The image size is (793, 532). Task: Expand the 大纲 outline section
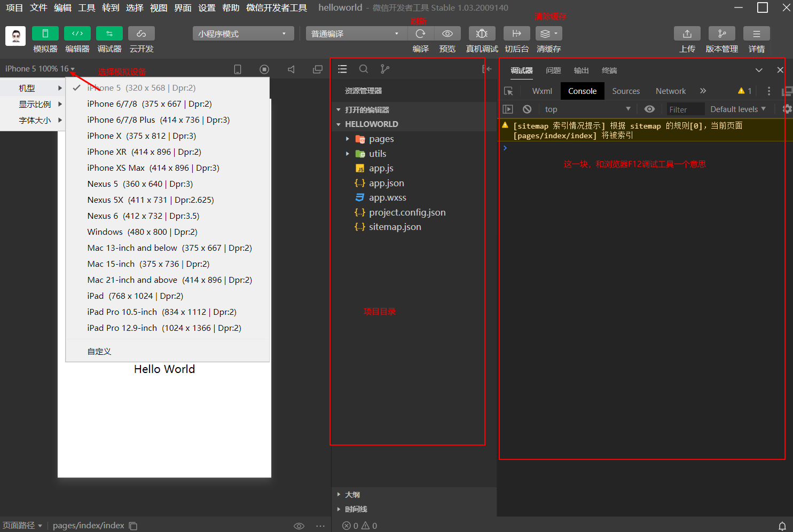(x=414, y=495)
